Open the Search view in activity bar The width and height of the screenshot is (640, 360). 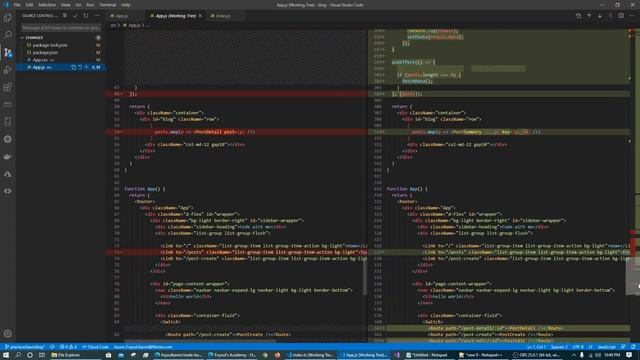[x=7, y=35]
